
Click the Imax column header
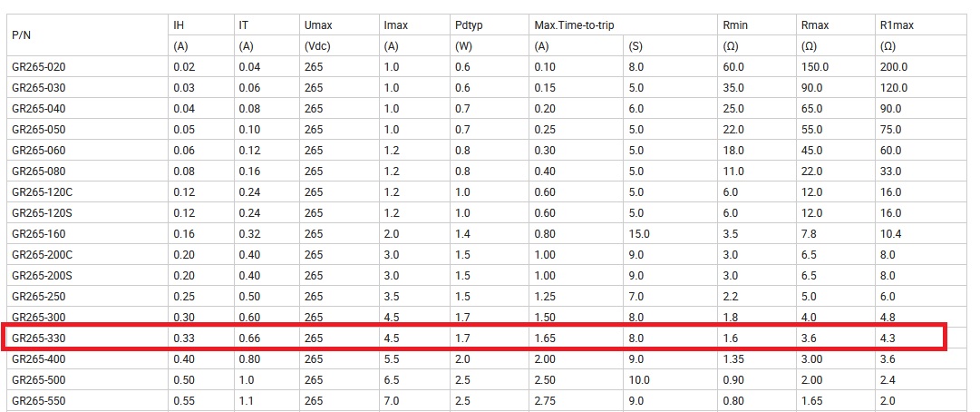pyautogui.click(x=395, y=25)
